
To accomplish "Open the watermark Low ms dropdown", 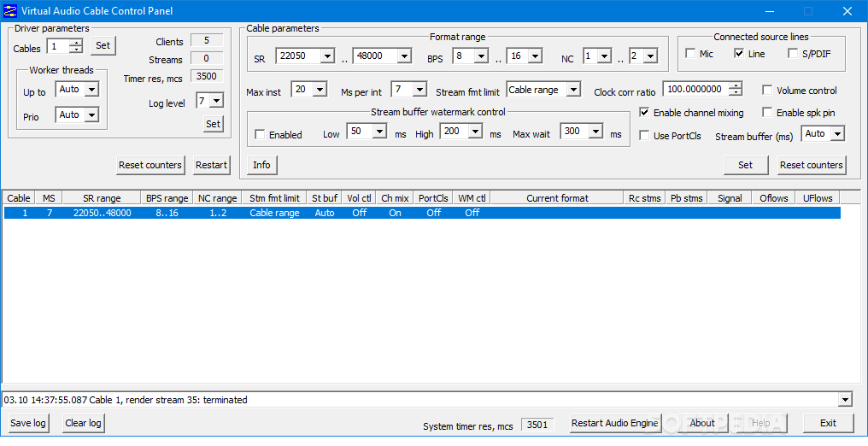I will tap(379, 131).
